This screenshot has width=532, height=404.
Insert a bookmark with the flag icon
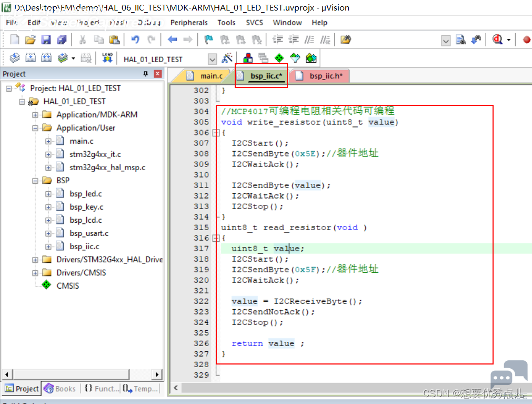[208, 40]
